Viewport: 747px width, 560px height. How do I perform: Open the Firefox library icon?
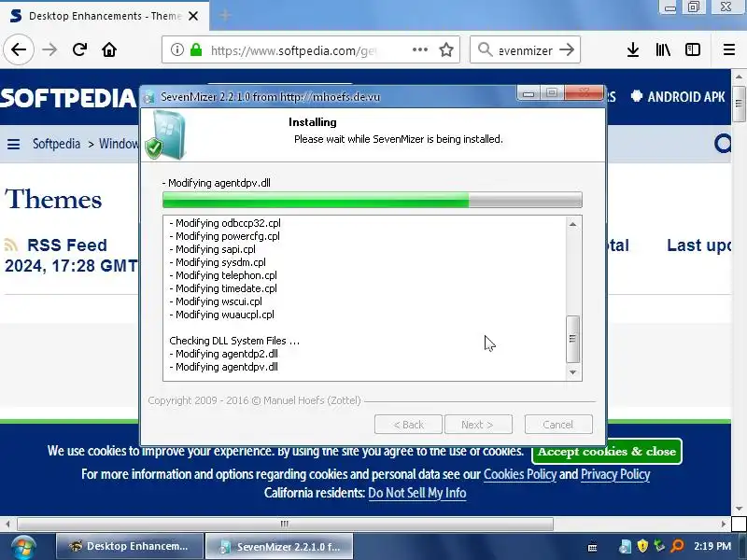(x=663, y=49)
